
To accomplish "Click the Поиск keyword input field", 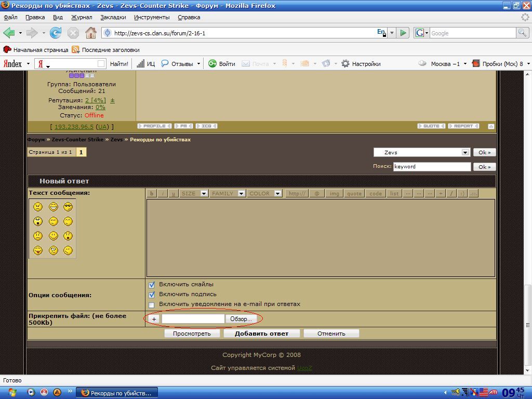I will [x=432, y=167].
